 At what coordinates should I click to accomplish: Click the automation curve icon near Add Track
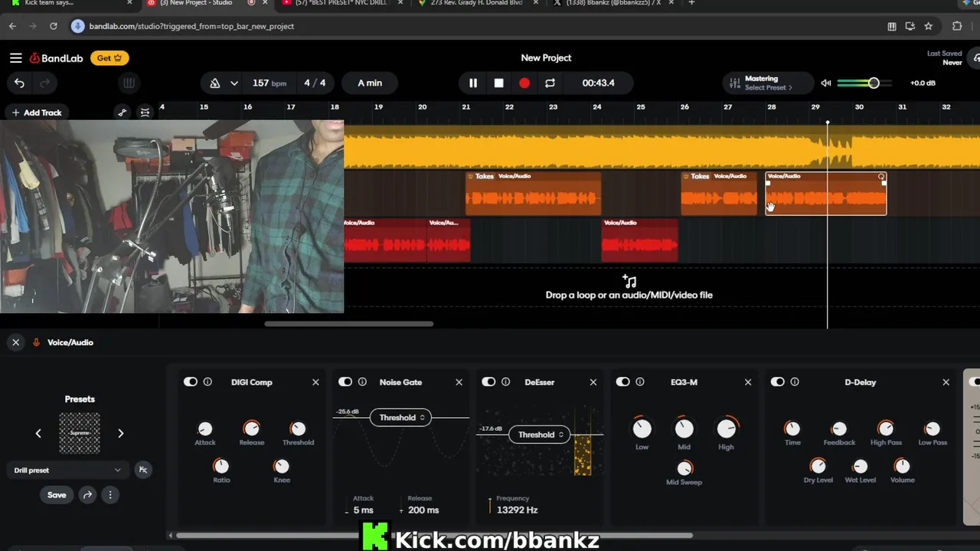point(122,112)
